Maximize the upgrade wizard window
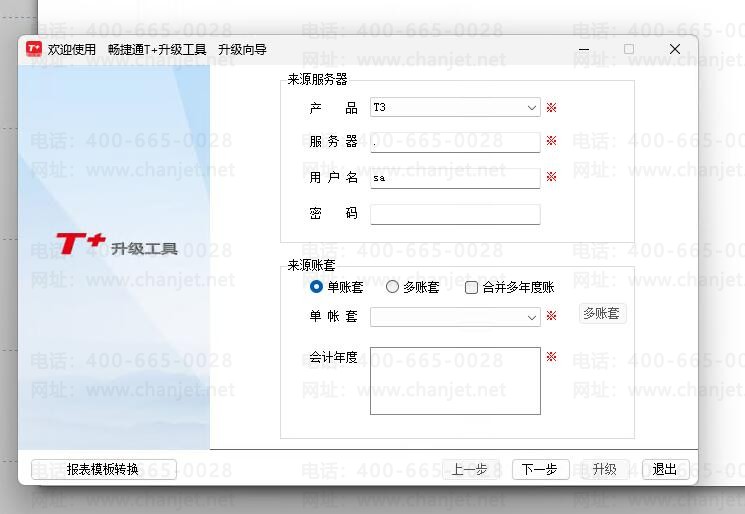745x514 pixels. pos(629,49)
